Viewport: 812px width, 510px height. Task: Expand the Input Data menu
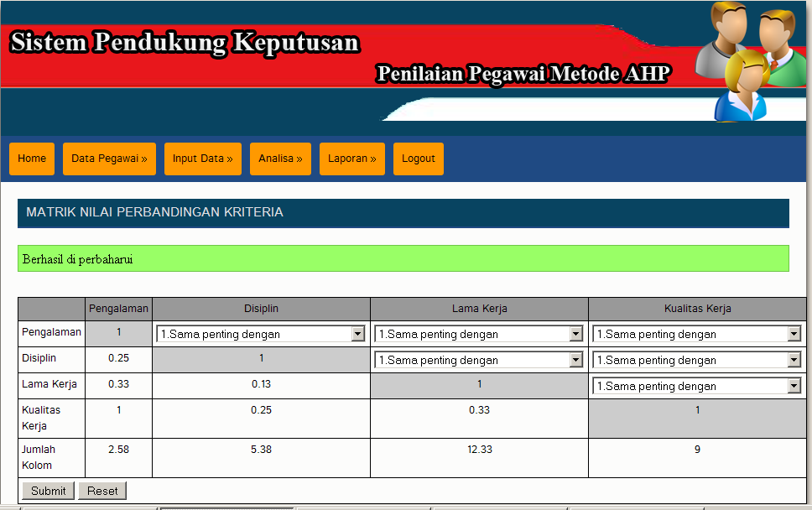202,159
